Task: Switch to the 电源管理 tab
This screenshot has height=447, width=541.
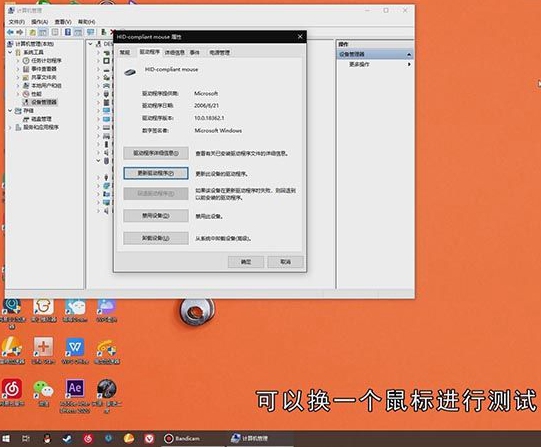Action: 219,52
